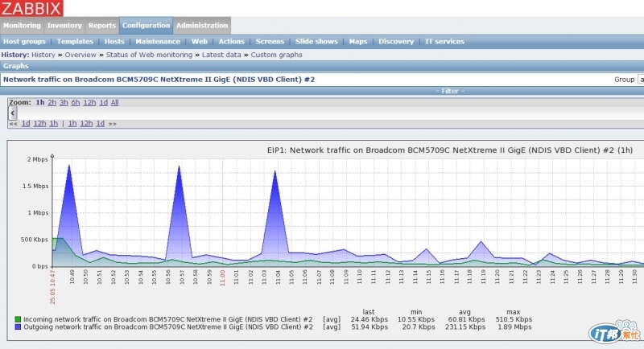Open Status of Web monitoring link
644x349 pixels.
[x=149, y=55]
